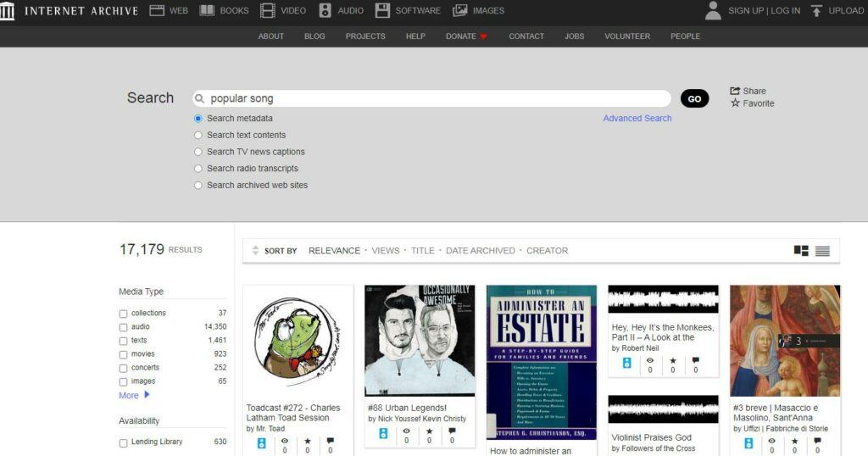Viewport: 868px width, 456px height.
Task: Open the Violinist Praises God waveform thumbnail
Action: point(663,409)
